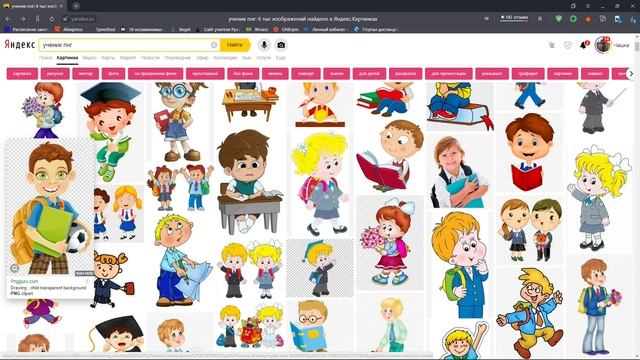
Task: Open image of boy sitting at gray desk
Action: pyautogui.click(x=249, y=182)
